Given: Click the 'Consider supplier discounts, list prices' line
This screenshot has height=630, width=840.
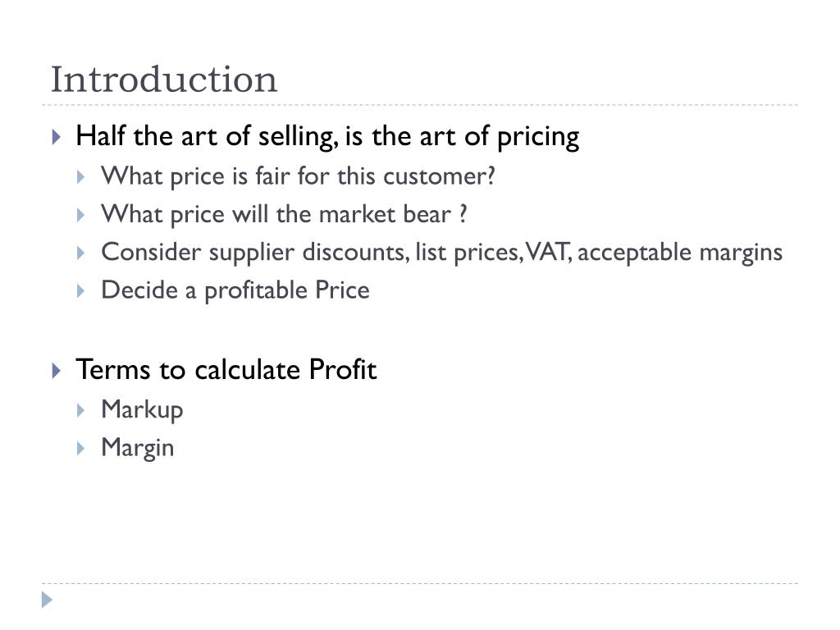Looking at the screenshot, I should point(442,253).
